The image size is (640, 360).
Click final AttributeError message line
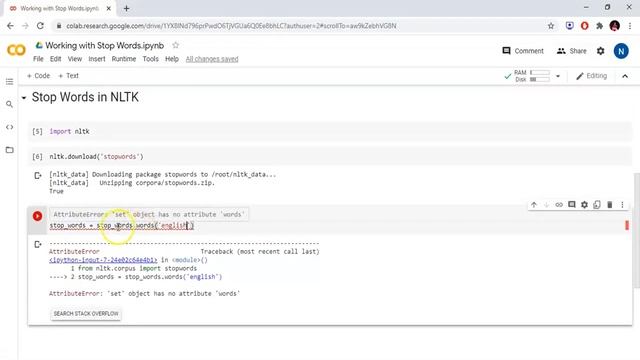144,293
